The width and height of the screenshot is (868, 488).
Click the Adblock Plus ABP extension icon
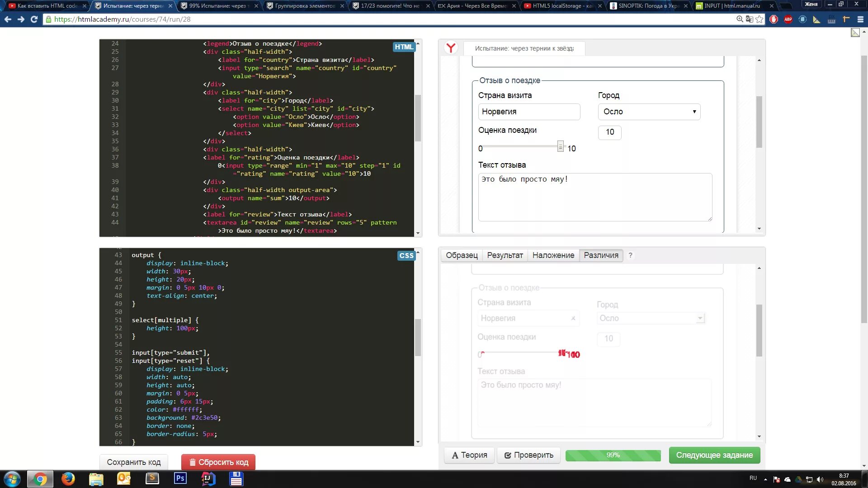(788, 19)
